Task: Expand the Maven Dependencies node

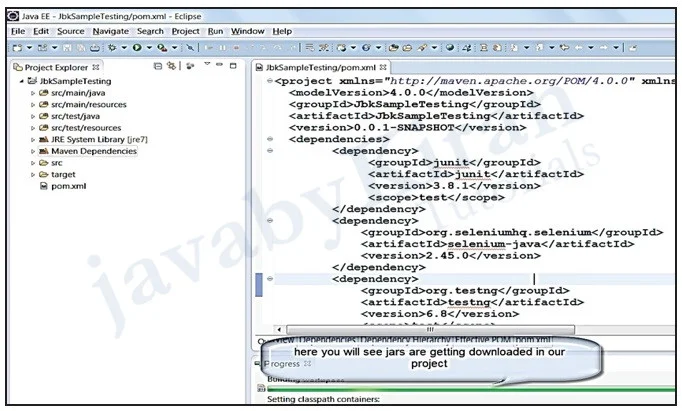Action: (33, 152)
